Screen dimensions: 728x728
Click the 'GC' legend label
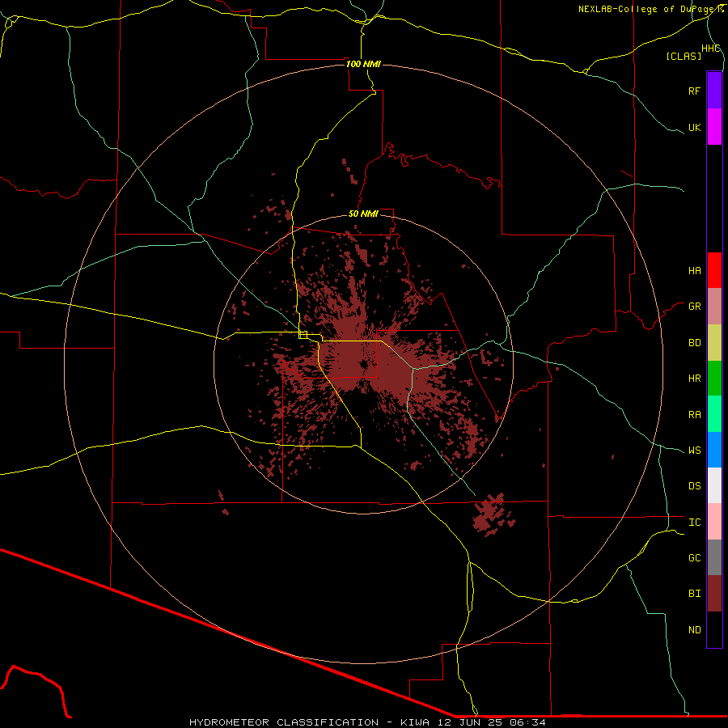694,558
